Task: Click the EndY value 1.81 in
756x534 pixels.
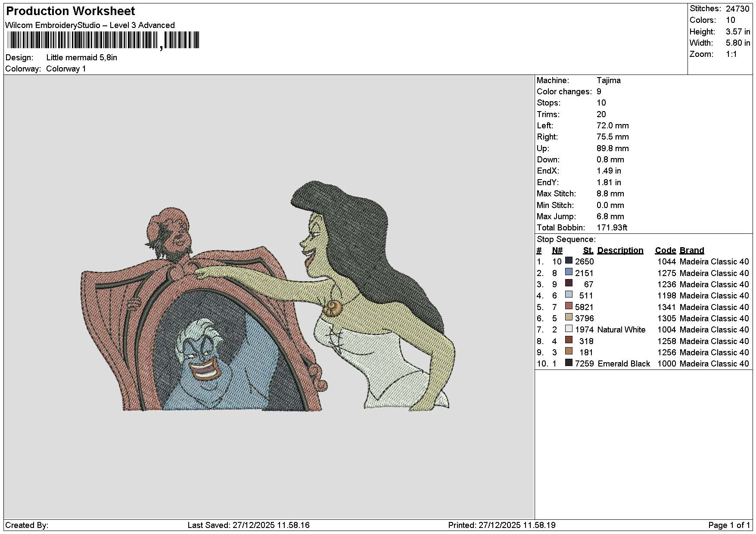Action: (x=609, y=183)
